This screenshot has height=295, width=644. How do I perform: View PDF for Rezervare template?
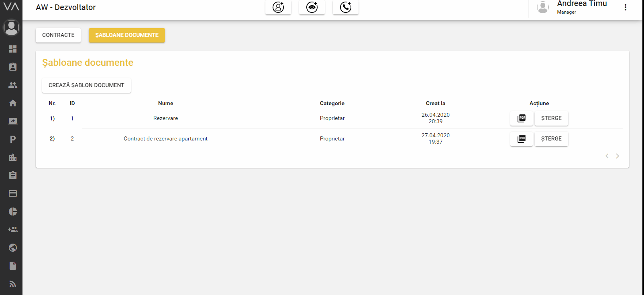click(x=521, y=118)
